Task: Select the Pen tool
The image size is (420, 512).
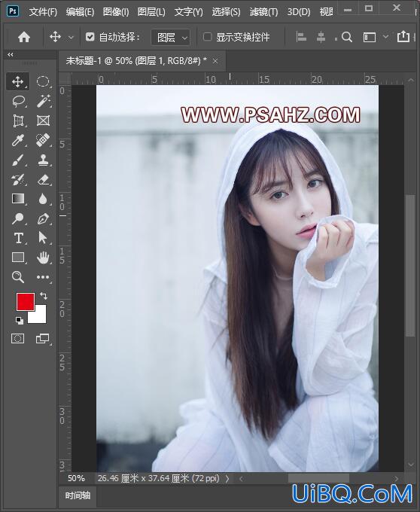Action: pyautogui.click(x=43, y=218)
